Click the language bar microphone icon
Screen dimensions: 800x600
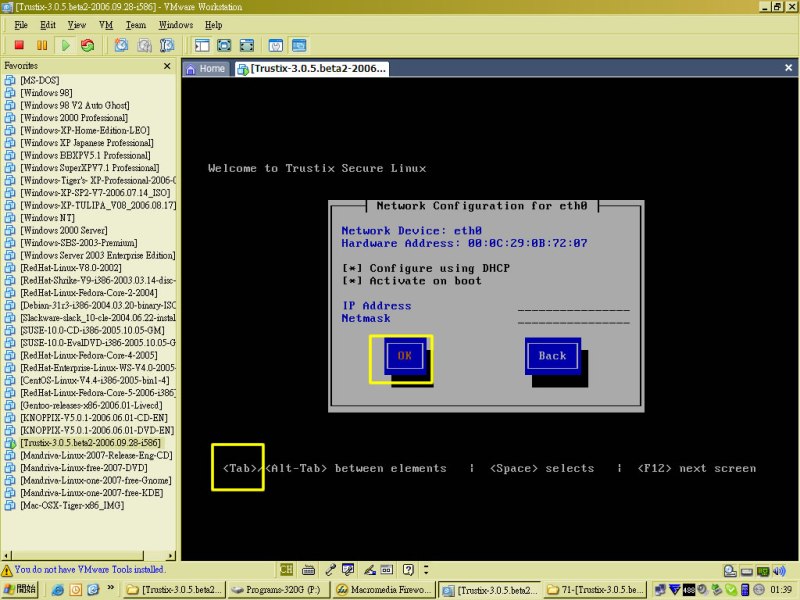click(x=330, y=570)
